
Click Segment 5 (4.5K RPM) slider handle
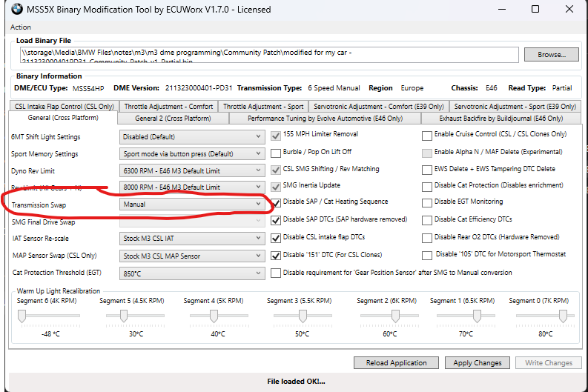click(x=123, y=316)
